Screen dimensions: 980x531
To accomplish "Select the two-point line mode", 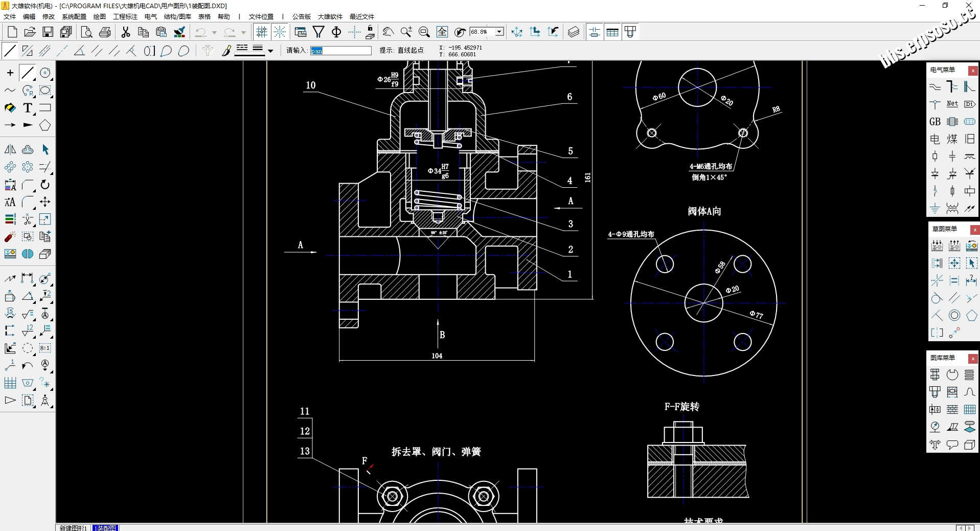I will coord(10,51).
